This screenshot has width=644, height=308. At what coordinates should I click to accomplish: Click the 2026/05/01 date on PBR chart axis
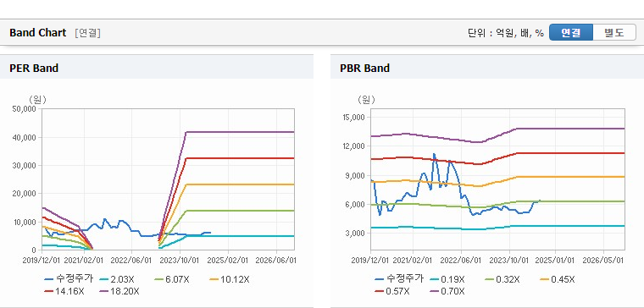point(603,260)
